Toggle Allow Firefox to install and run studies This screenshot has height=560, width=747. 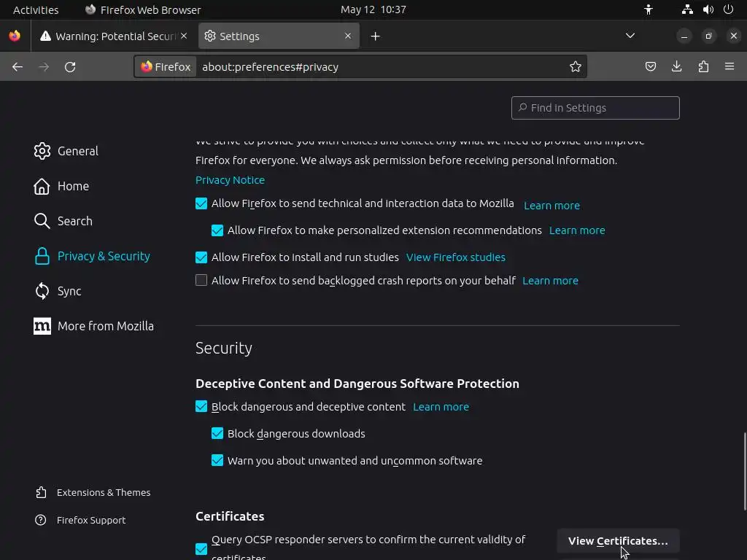point(201,257)
